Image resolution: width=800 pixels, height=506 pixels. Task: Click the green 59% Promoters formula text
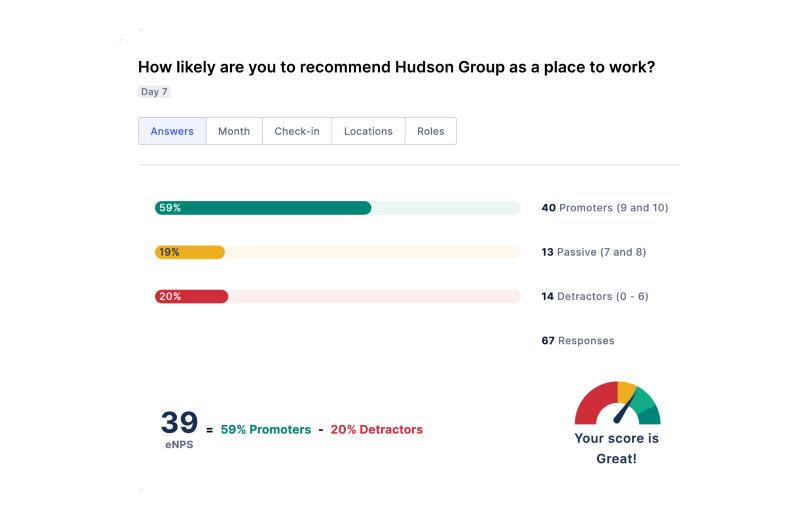tap(266, 429)
